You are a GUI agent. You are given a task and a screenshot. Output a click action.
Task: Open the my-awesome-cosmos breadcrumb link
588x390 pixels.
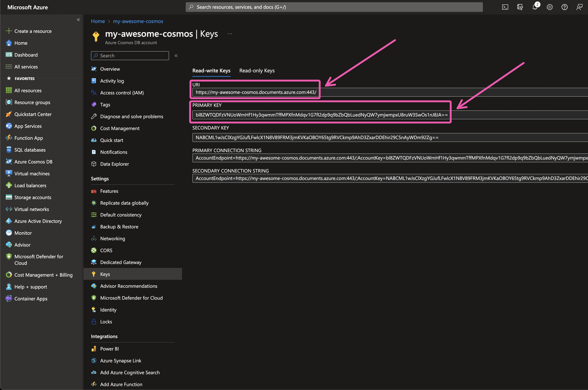(138, 21)
